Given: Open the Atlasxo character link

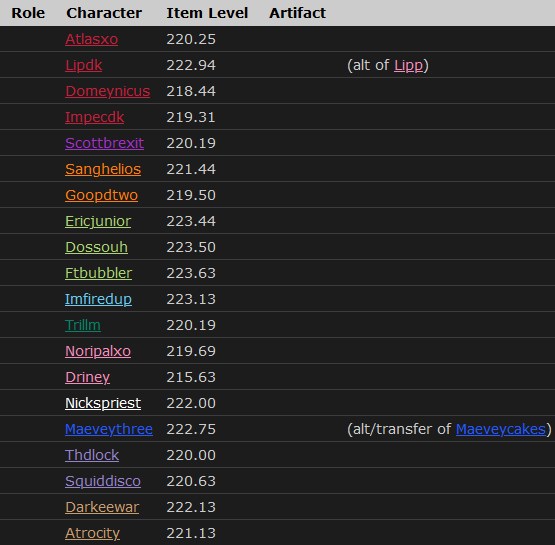Looking at the screenshot, I should 91,39.
